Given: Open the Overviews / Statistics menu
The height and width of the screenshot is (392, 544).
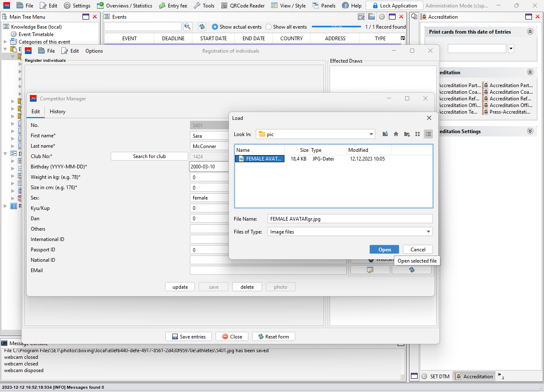Looking at the screenshot, I should (124, 5).
